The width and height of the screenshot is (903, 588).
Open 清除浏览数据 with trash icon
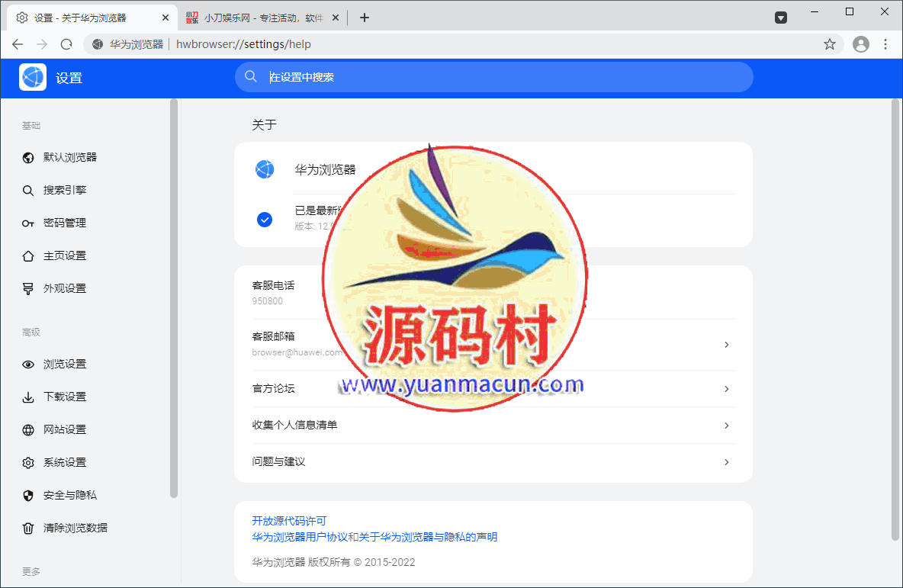click(27, 528)
